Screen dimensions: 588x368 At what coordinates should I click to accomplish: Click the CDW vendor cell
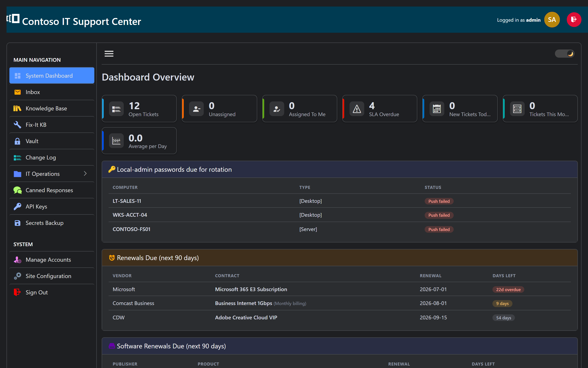(119, 317)
